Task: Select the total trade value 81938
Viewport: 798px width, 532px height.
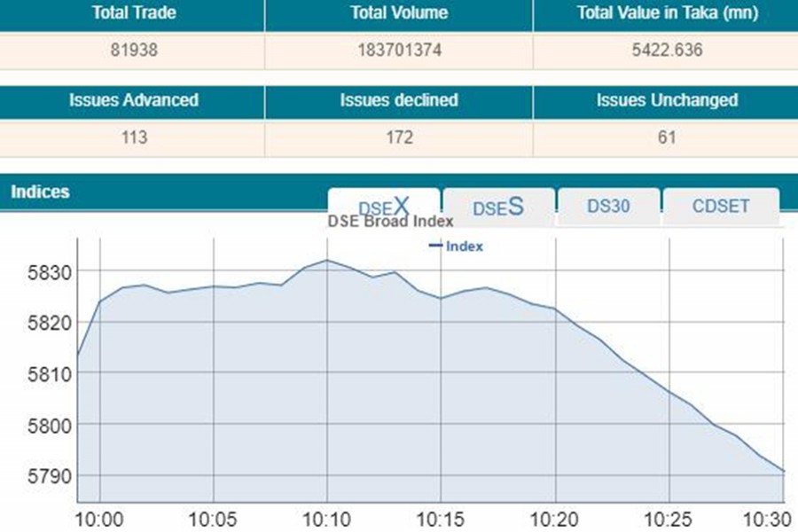Action: (x=136, y=51)
